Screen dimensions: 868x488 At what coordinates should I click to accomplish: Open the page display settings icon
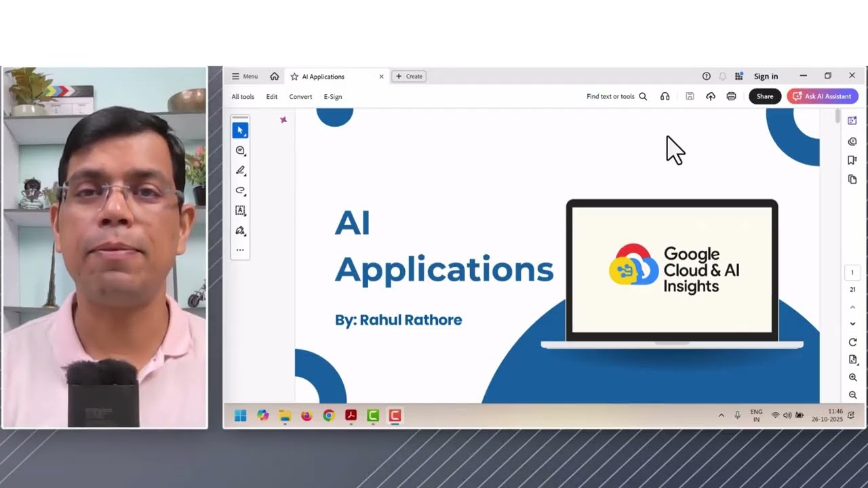pos(852,360)
